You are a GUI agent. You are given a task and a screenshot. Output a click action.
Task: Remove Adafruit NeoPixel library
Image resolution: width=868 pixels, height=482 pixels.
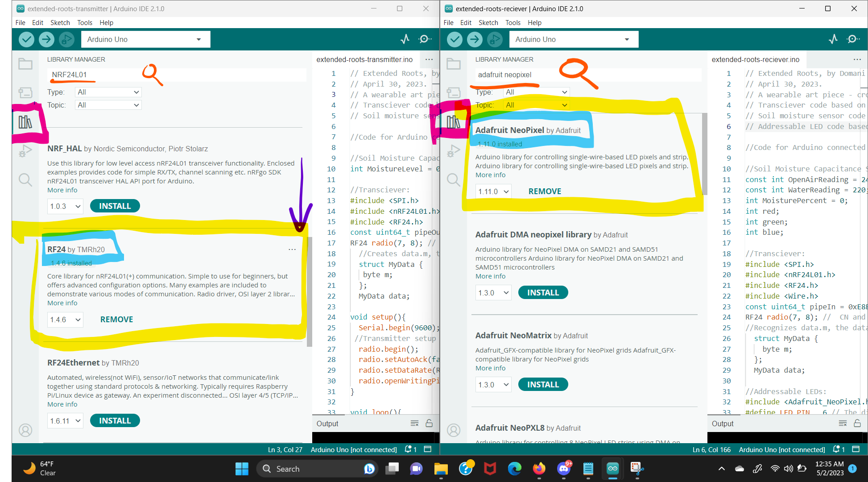click(x=545, y=191)
